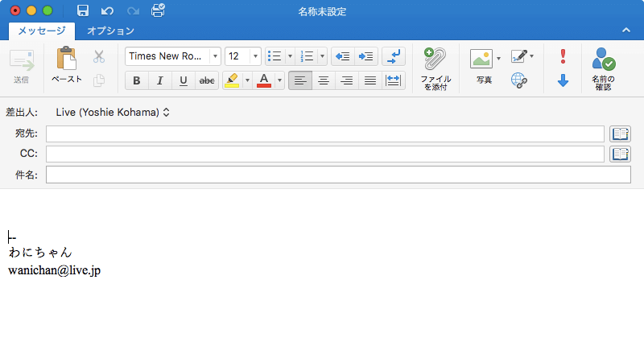Click the Redo arrow icon
Viewport: 644px width, 362px height.
point(133,10)
